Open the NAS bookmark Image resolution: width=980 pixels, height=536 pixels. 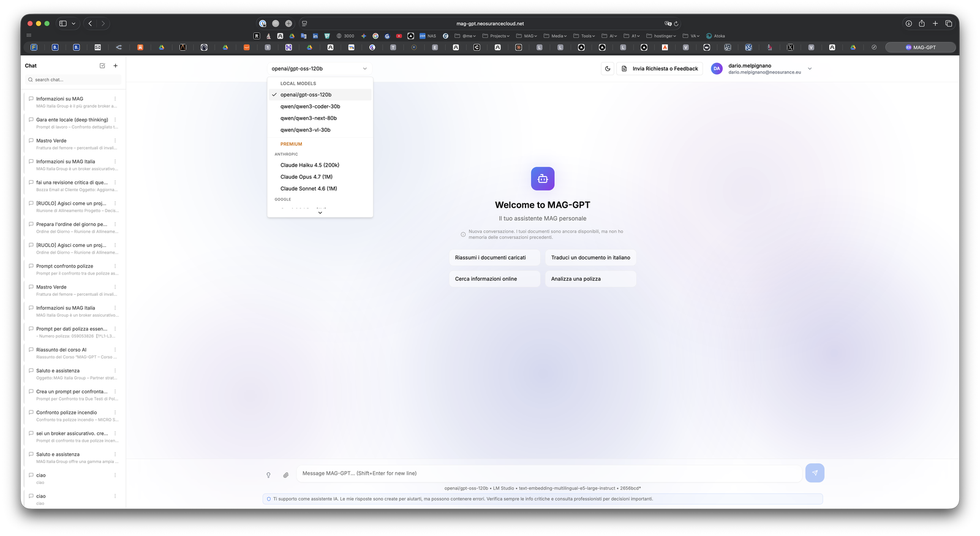pos(428,36)
